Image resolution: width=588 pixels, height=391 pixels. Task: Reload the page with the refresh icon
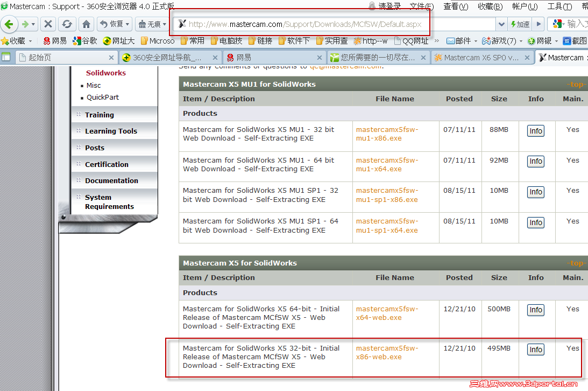67,24
